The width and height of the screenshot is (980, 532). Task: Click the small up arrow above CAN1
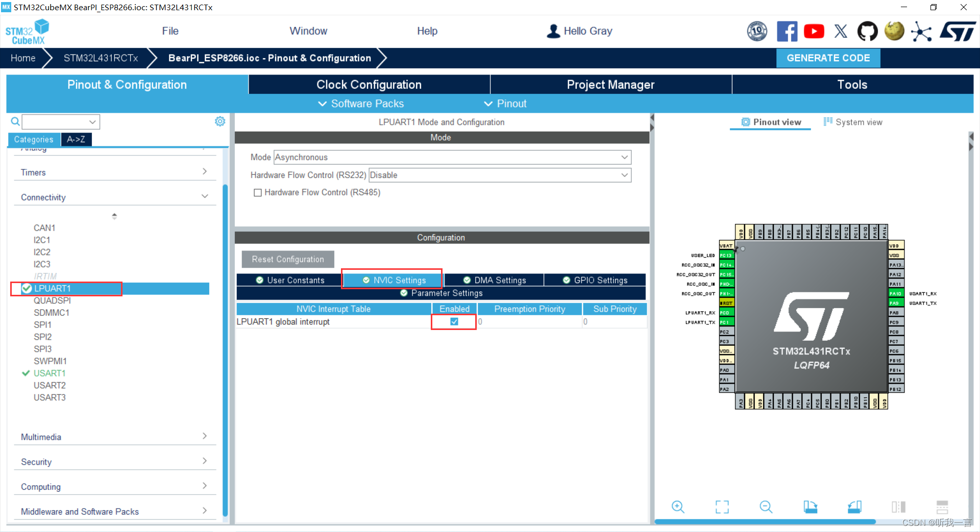click(x=114, y=216)
